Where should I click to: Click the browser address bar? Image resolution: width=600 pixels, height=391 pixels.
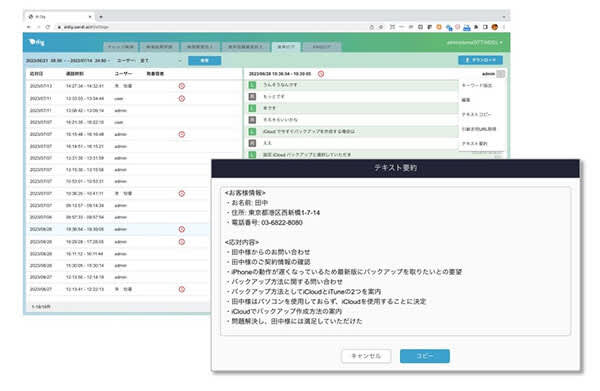210,27
